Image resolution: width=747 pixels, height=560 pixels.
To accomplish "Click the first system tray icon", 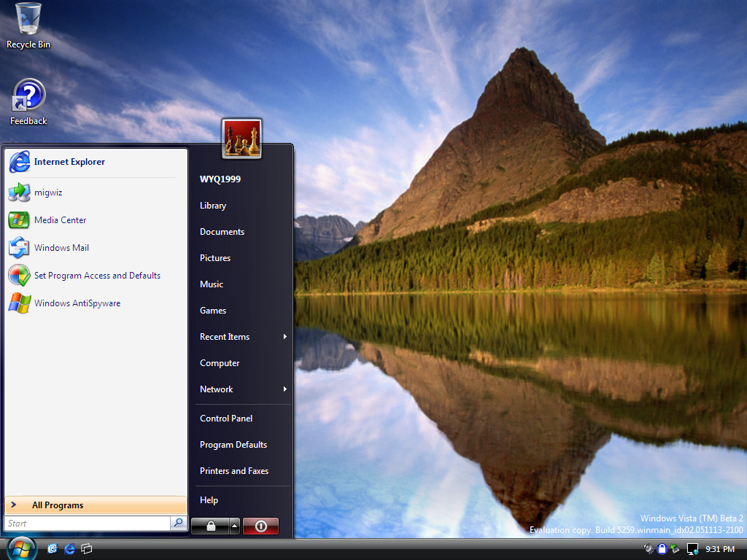I will pyautogui.click(x=649, y=549).
